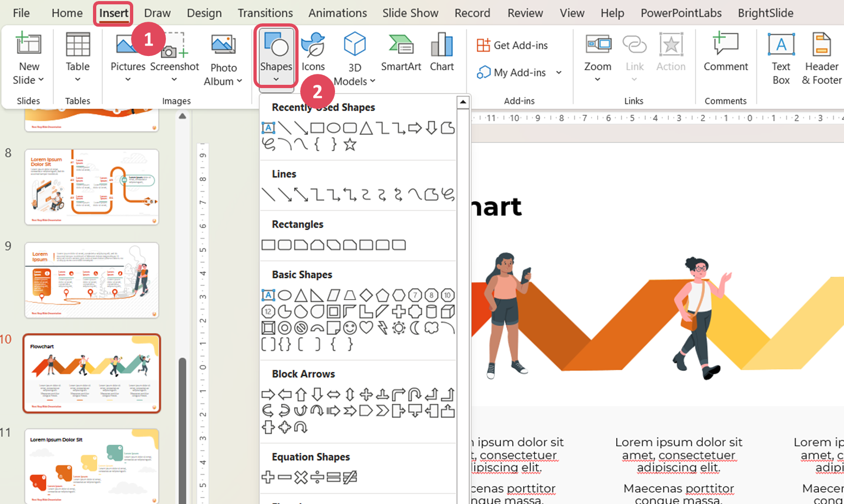
Task: Choose the cloud shape in Basic Shapes
Action: click(431, 328)
